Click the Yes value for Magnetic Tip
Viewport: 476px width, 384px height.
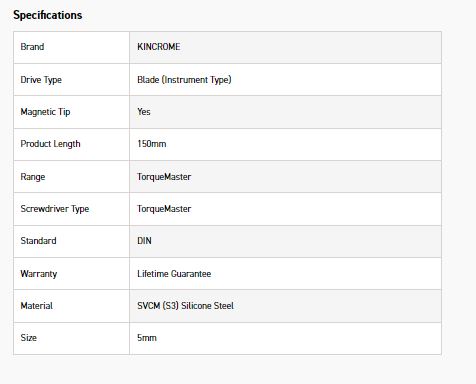click(144, 112)
